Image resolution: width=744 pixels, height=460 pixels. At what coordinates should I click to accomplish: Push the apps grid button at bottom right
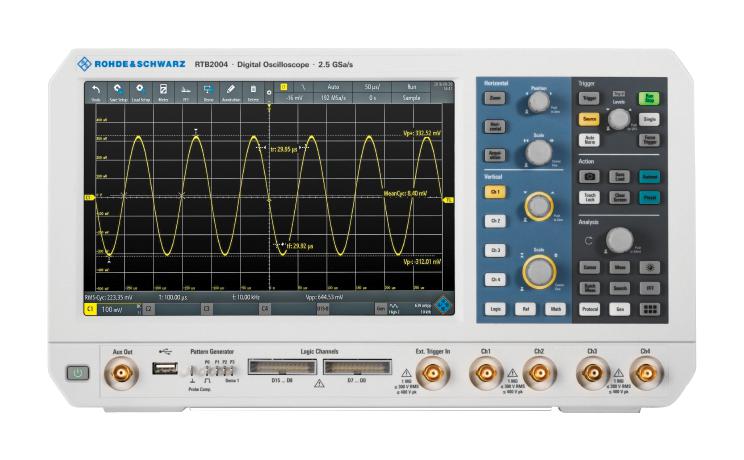coord(650,310)
